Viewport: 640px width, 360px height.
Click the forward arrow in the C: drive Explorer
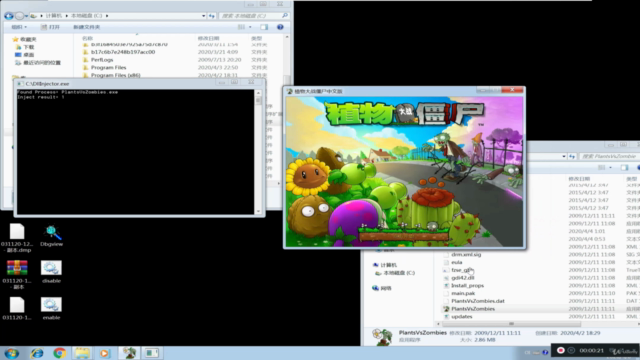pos(19,16)
